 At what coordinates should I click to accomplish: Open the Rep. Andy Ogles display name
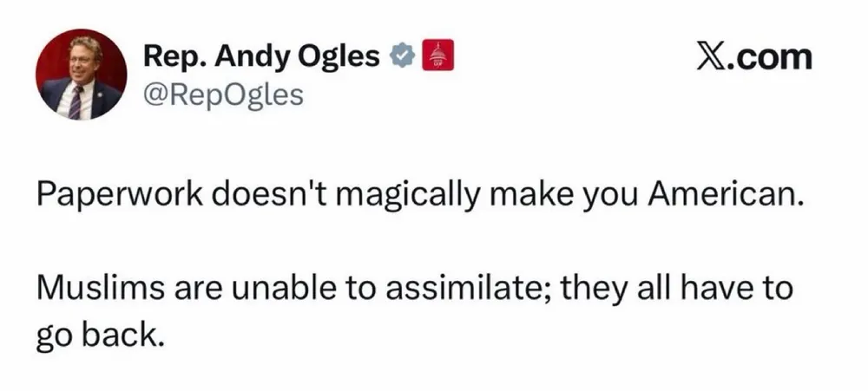tap(261, 57)
